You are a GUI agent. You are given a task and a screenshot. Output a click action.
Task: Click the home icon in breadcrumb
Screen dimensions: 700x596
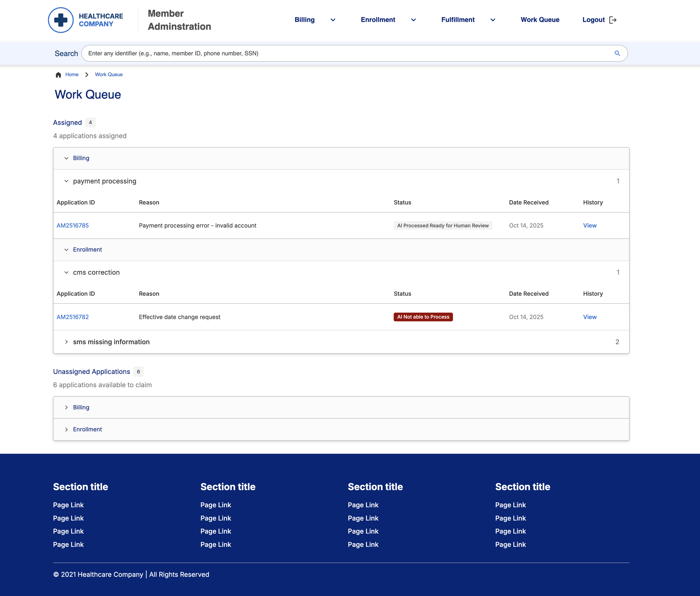tap(59, 75)
